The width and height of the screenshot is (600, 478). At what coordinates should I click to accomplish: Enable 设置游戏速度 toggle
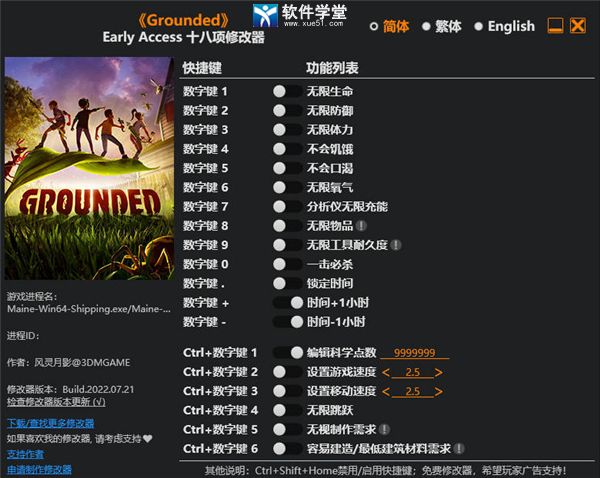(288, 372)
